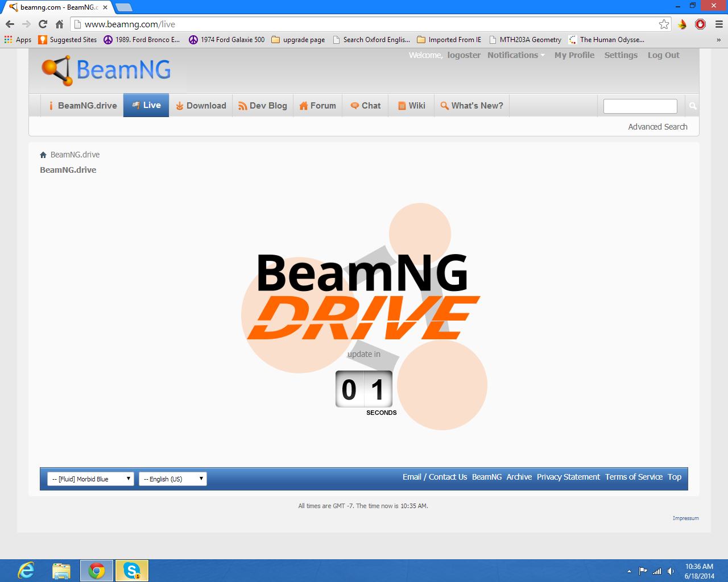Jump to Top via footer link

click(x=675, y=477)
